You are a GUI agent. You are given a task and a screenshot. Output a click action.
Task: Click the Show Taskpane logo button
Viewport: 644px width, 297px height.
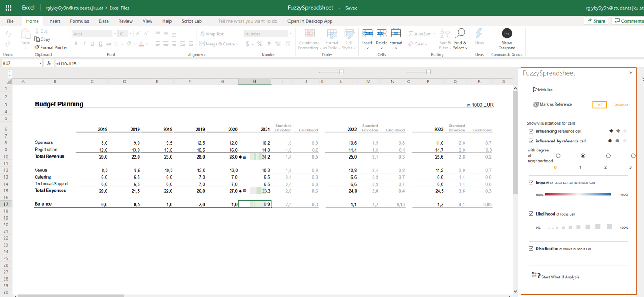507,33
